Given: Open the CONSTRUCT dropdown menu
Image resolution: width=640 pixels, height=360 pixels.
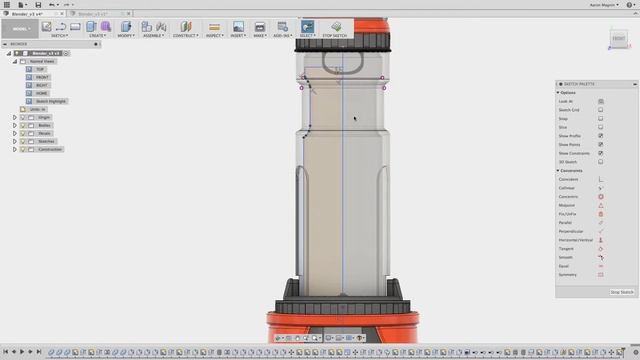Looking at the screenshot, I should (186, 36).
